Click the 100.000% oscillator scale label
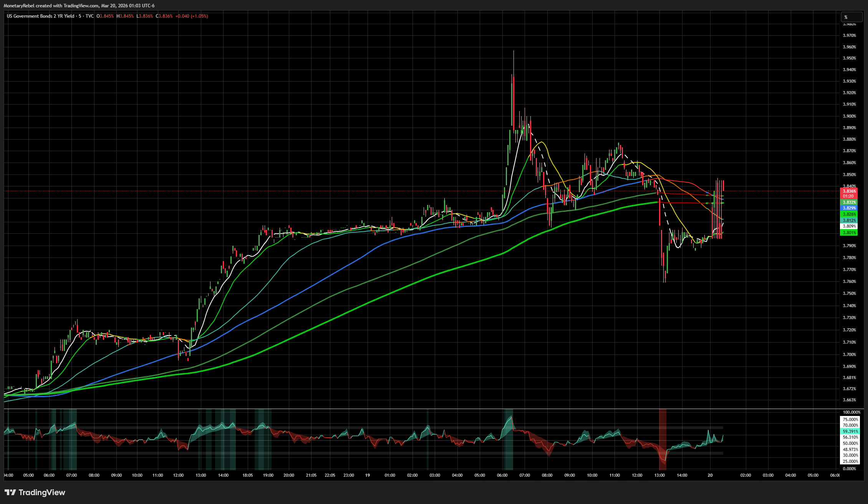 851,412
